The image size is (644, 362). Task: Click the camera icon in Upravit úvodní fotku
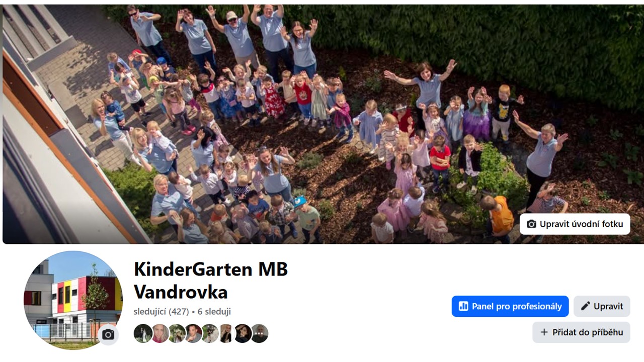coord(531,224)
